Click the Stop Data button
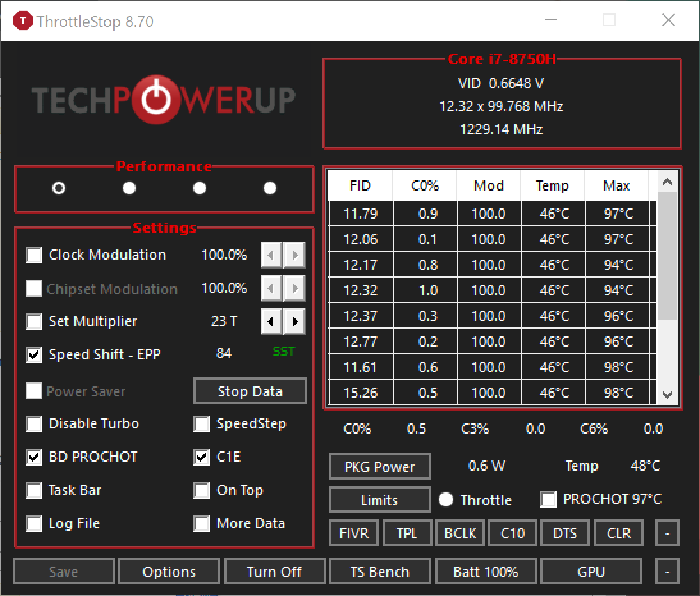Viewport: 700px width, 596px height. pos(250,391)
